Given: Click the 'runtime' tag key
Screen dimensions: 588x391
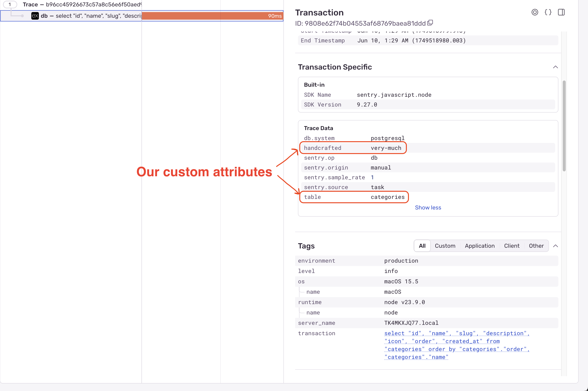Looking at the screenshot, I should [x=309, y=302].
